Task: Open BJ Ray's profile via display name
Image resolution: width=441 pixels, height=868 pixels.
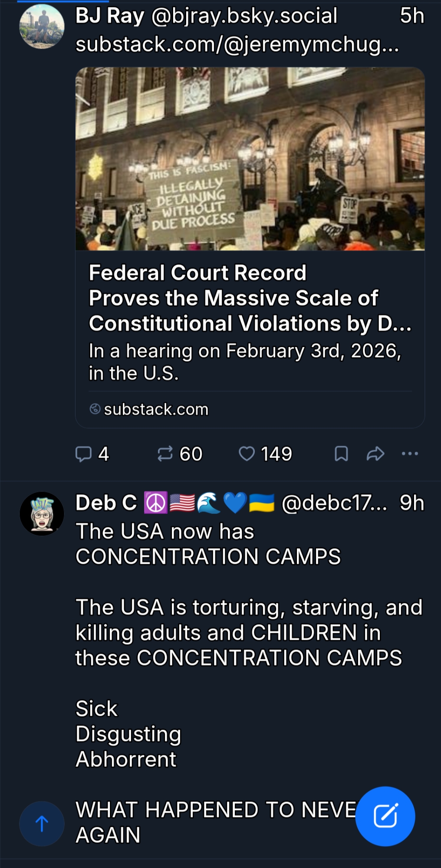Action: pyautogui.click(x=110, y=16)
